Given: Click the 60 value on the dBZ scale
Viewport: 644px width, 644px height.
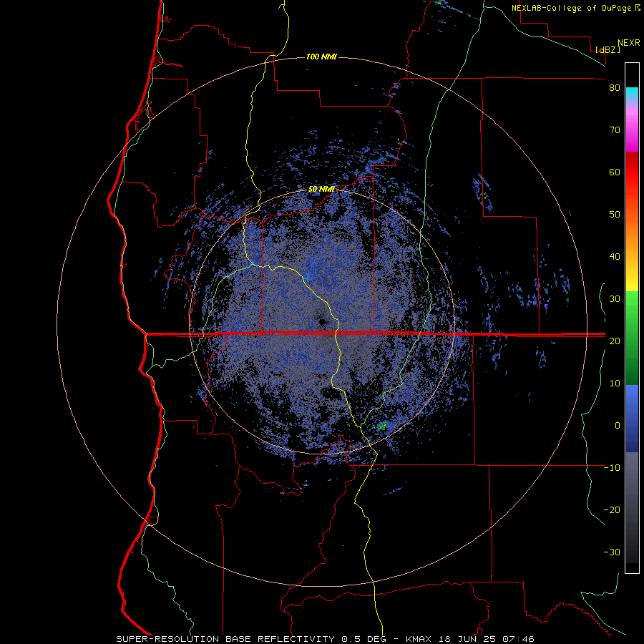Looking at the screenshot, I should (x=615, y=172).
